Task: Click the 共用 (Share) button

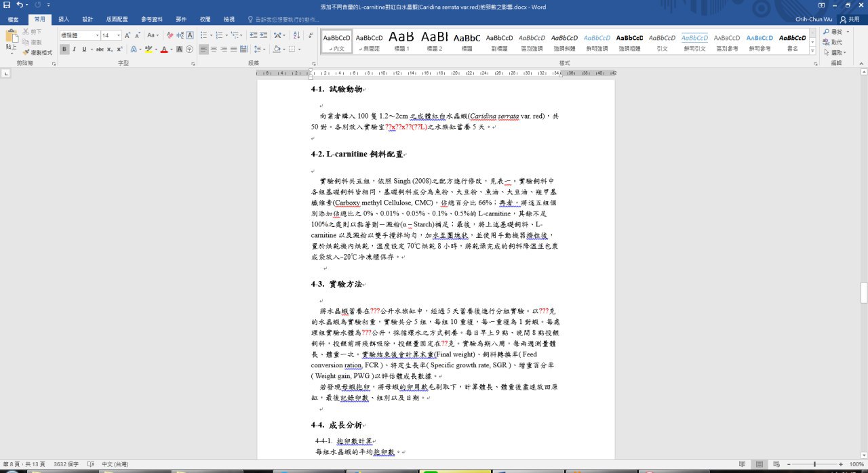Action: [x=850, y=20]
